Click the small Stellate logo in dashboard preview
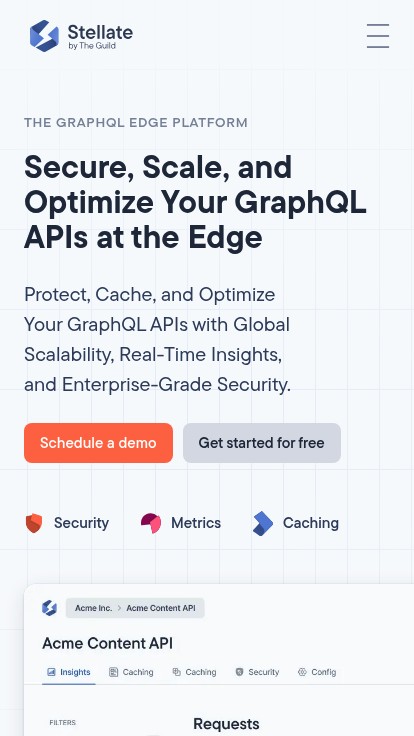 [x=49, y=608]
